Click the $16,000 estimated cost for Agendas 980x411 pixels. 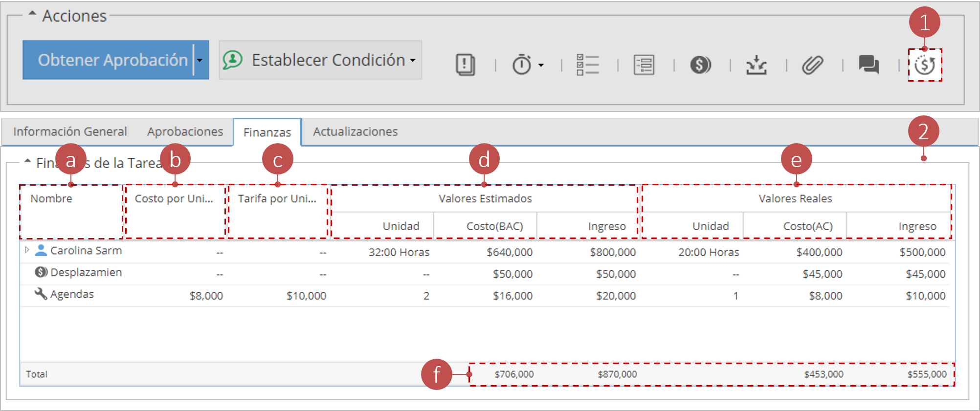(512, 296)
